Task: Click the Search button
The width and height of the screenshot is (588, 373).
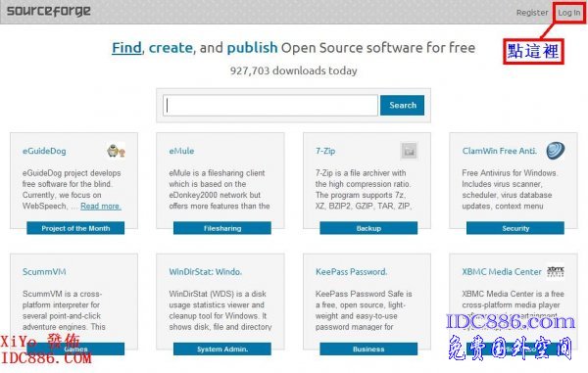Action: [403, 105]
